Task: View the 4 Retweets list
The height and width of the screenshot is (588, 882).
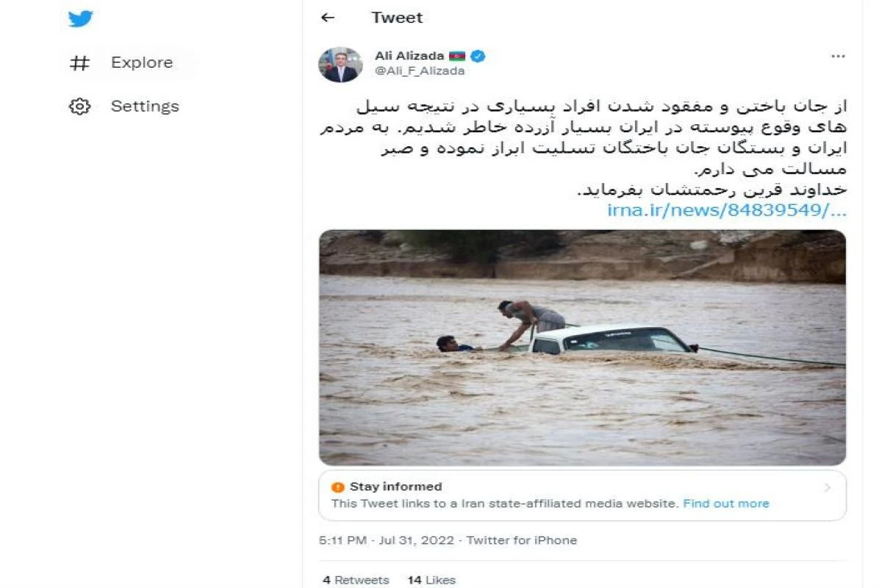Action: (356, 580)
